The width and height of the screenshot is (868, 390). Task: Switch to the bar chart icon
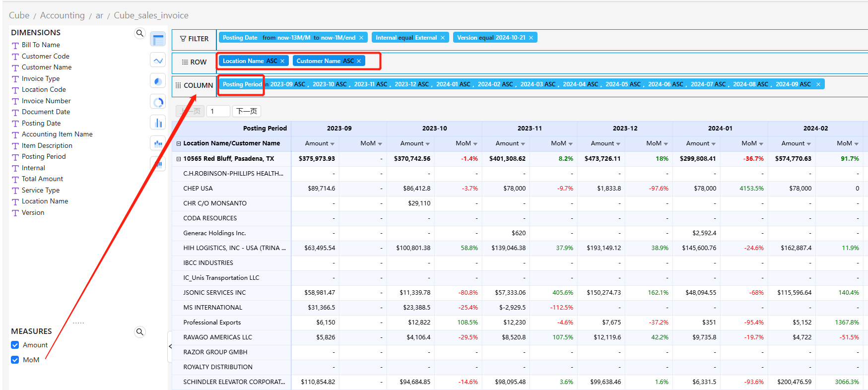coord(158,123)
